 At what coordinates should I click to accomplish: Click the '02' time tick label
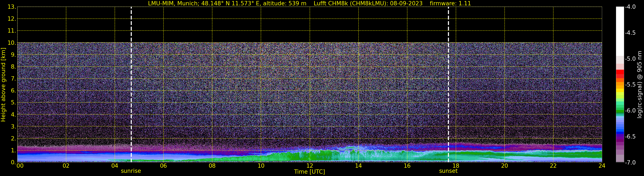click(66, 166)
